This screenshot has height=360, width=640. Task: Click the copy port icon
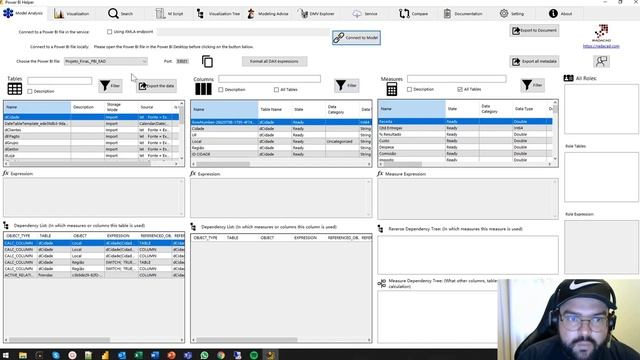207,61
